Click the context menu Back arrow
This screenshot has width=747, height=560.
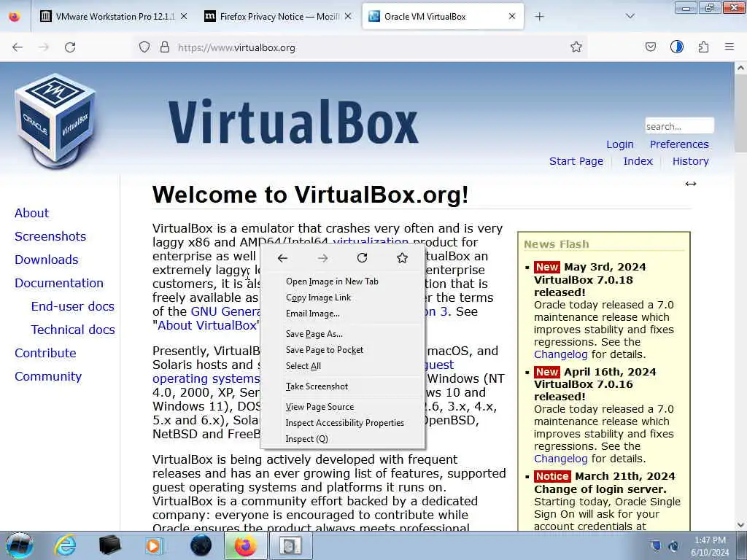coord(282,258)
